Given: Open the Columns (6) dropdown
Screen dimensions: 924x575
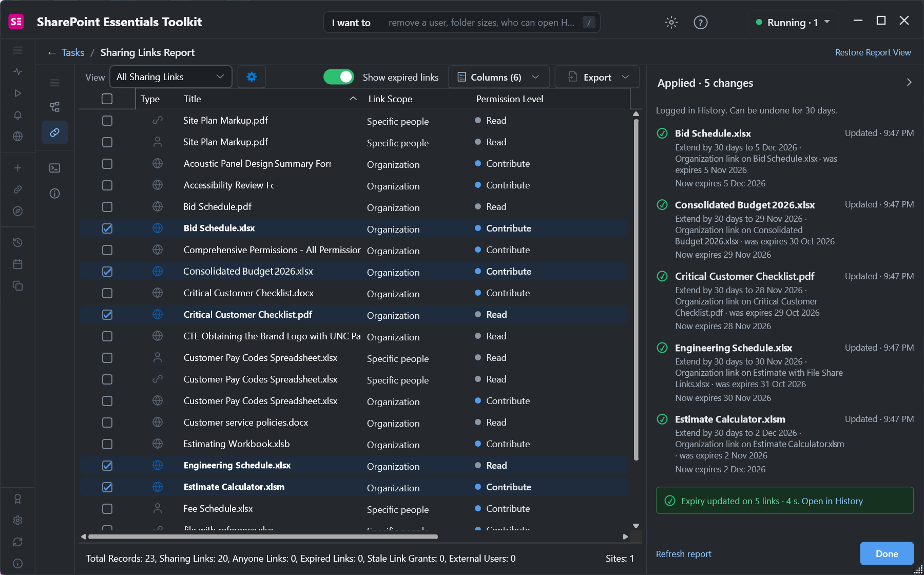Looking at the screenshot, I should [498, 77].
